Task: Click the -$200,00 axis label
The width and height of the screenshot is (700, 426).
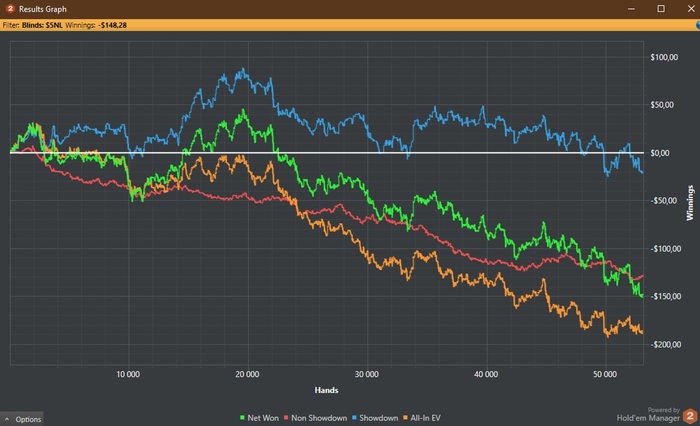Action: pyautogui.click(x=666, y=345)
